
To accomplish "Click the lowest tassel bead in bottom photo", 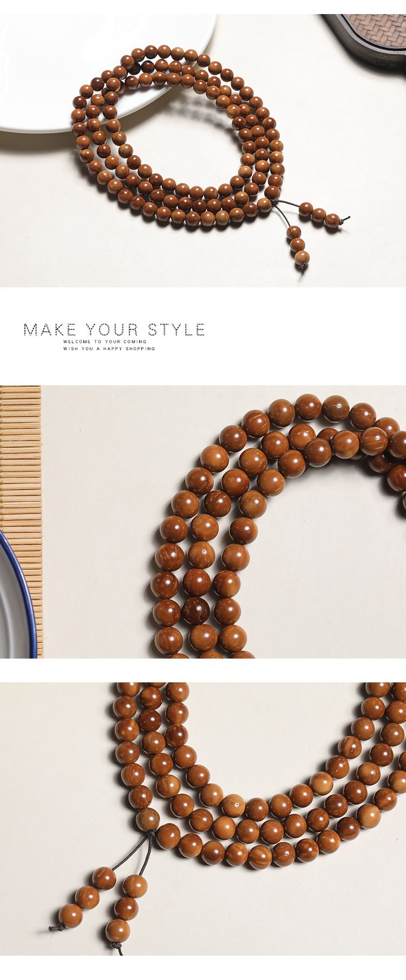I will tap(117, 929).
